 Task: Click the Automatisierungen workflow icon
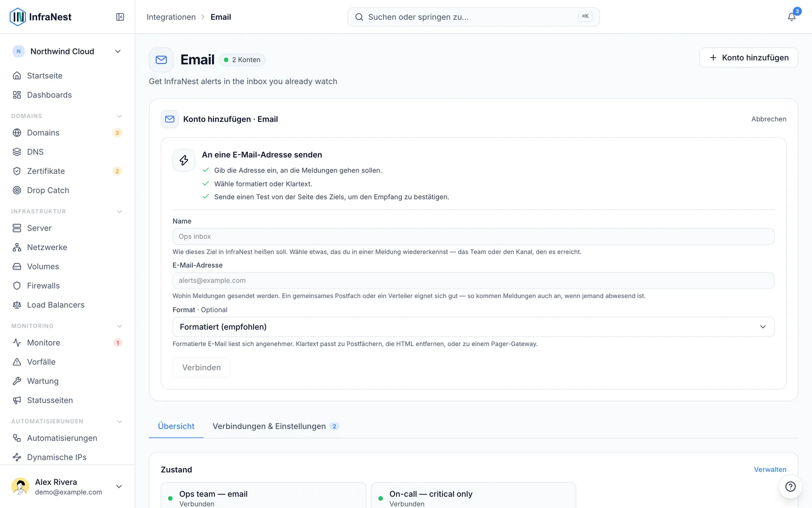17,438
